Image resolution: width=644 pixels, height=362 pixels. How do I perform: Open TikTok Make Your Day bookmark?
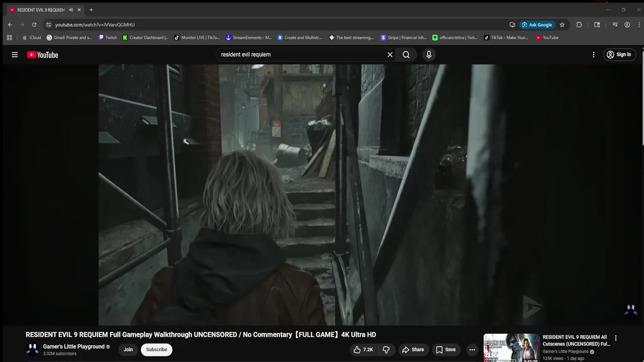506,38
